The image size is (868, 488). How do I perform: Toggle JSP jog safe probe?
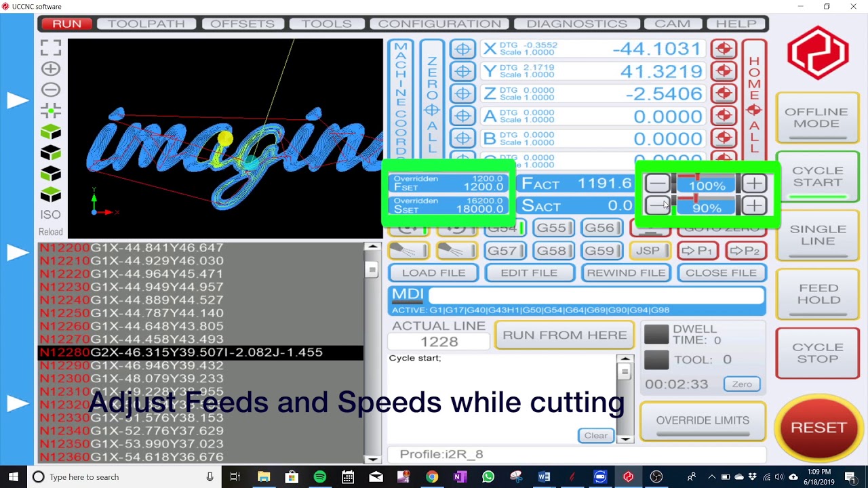click(648, 251)
